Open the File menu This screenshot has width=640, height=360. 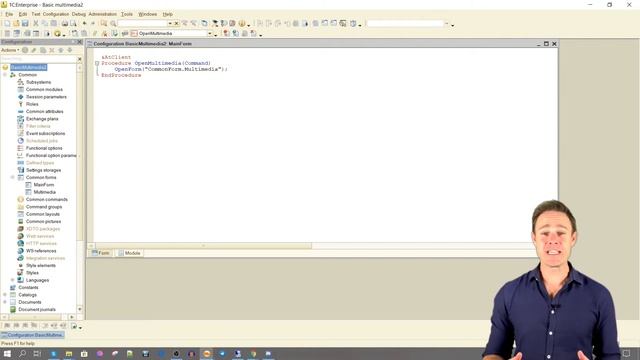[x=9, y=14]
